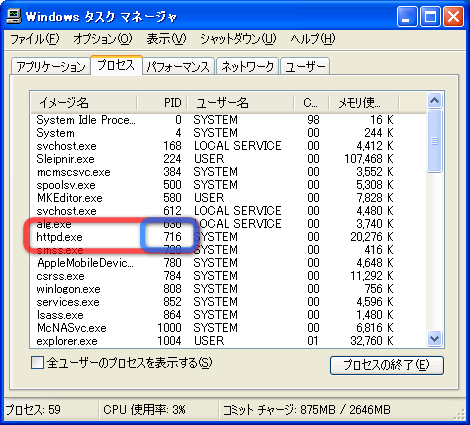The width and height of the screenshot is (470, 425).
Task: Sort by the イメージ名 column header
Action: point(84,102)
